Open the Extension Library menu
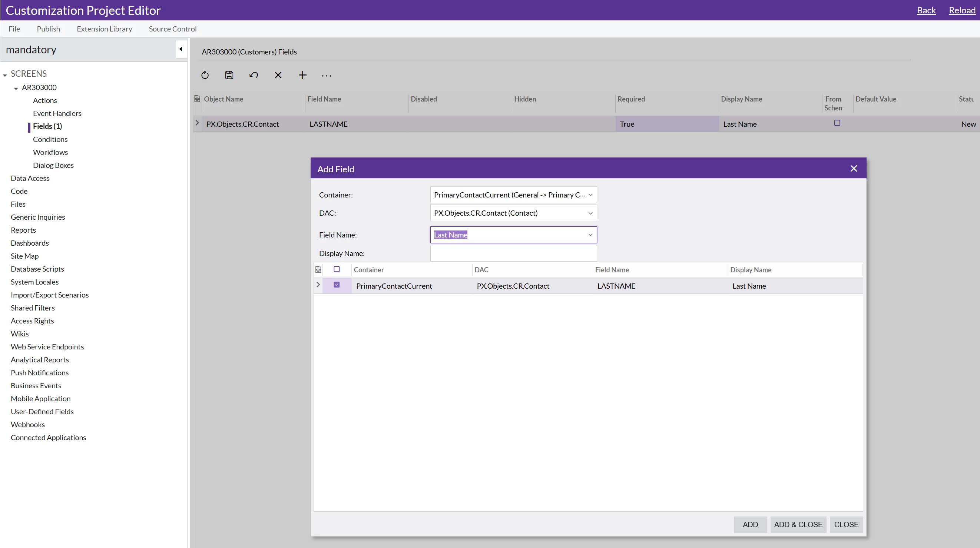980x548 pixels. pos(104,29)
